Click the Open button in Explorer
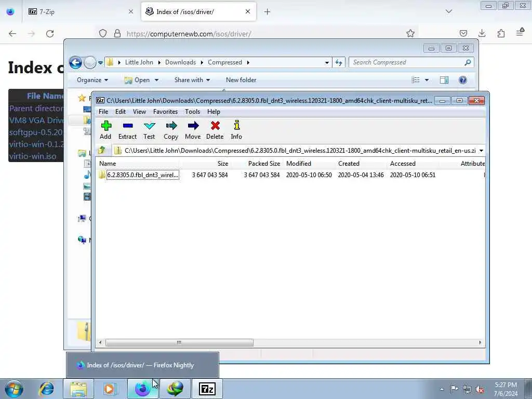The height and width of the screenshot is (399, 532). [138, 80]
